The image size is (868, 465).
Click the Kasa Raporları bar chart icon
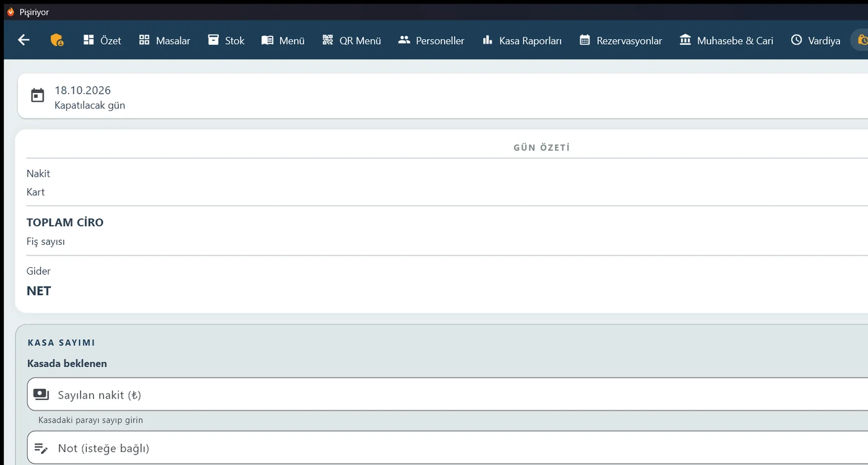click(x=487, y=40)
